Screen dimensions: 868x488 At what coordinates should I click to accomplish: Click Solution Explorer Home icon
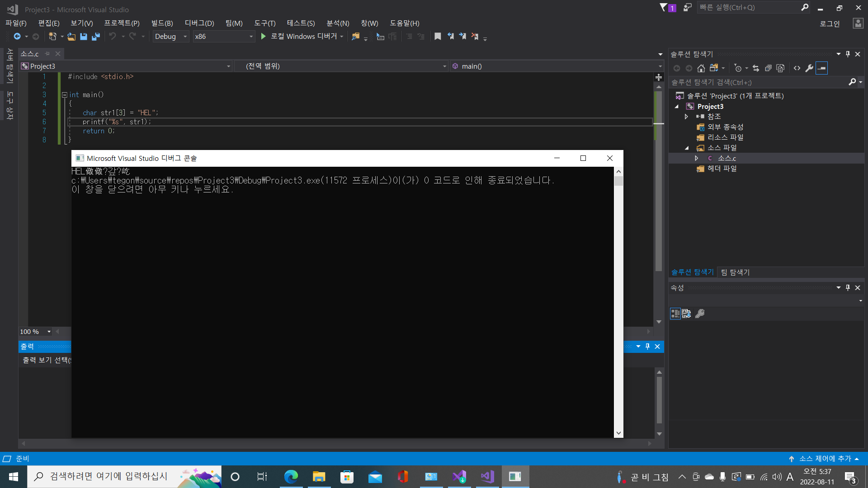(701, 68)
